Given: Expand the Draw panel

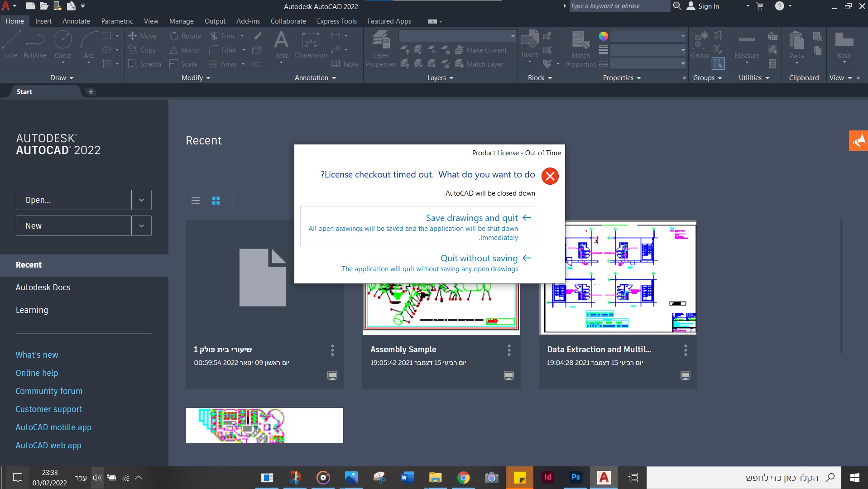Looking at the screenshot, I should coord(62,78).
